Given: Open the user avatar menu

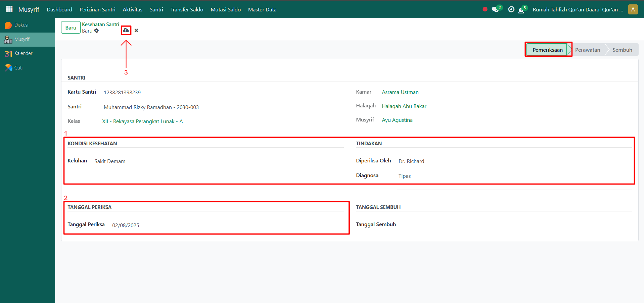Looking at the screenshot, I should [x=633, y=9].
